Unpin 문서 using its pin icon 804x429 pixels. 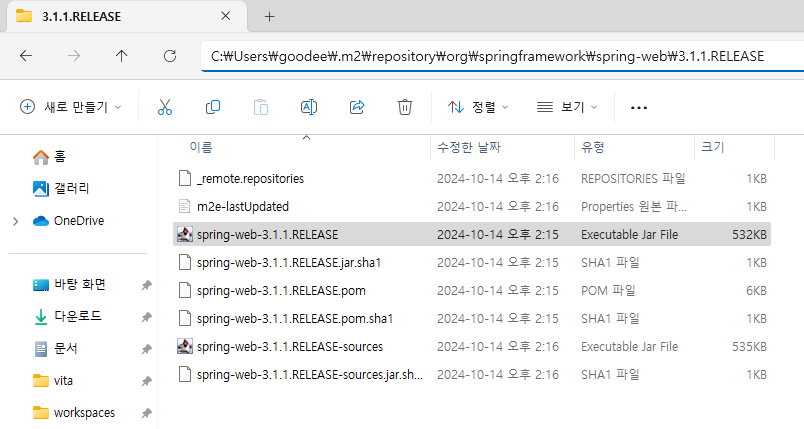[147, 350]
